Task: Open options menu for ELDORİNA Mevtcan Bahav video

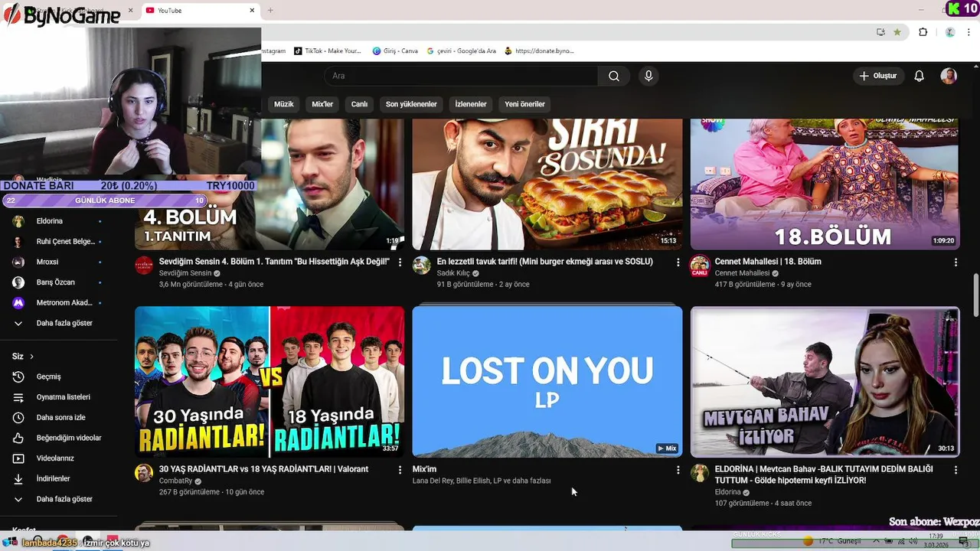Action: (955, 470)
